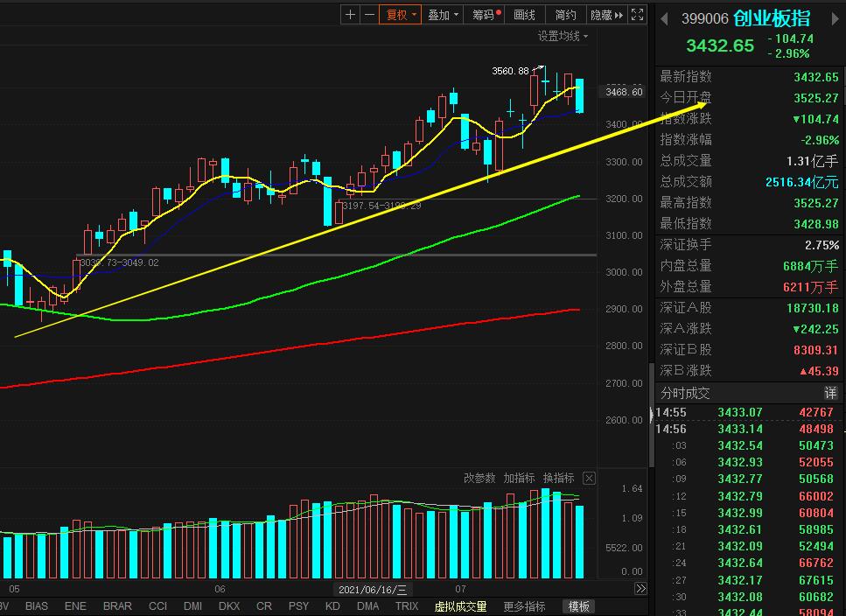Expand the 叠加 overlay dropdown
846x616 pixels.
[443, 15]
